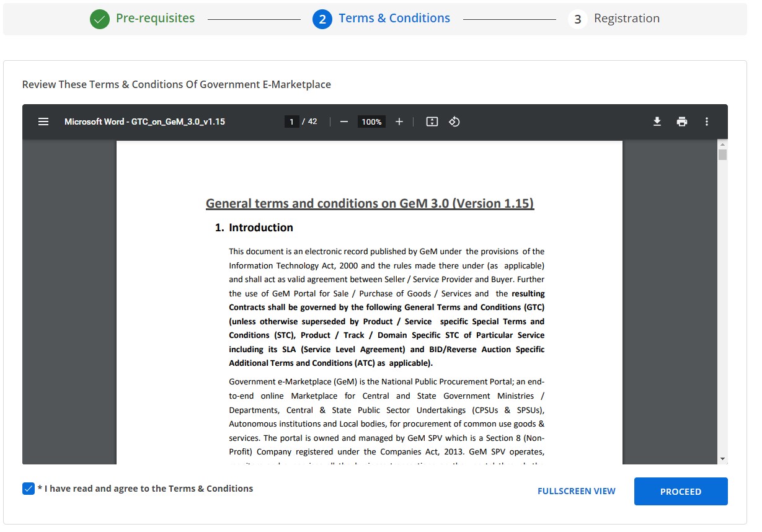
Task: Print the Terms and Conditions document
Action: (682, 122)
